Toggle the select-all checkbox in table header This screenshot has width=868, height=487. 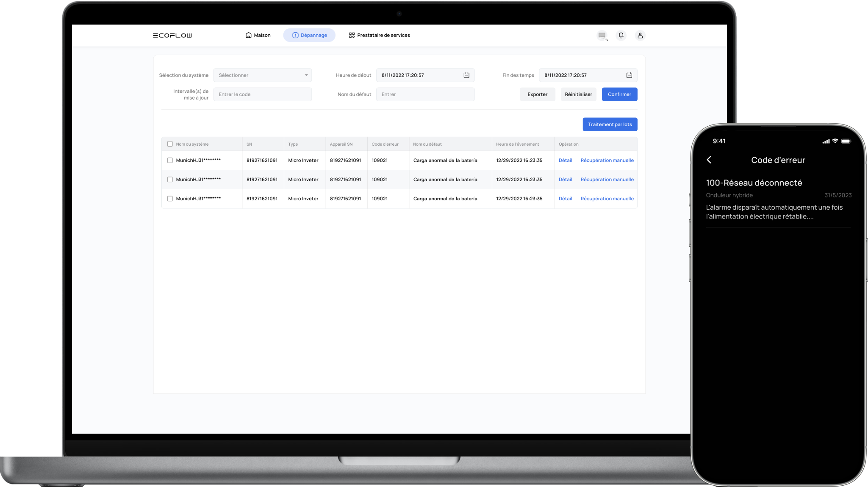tap(170, 144)
